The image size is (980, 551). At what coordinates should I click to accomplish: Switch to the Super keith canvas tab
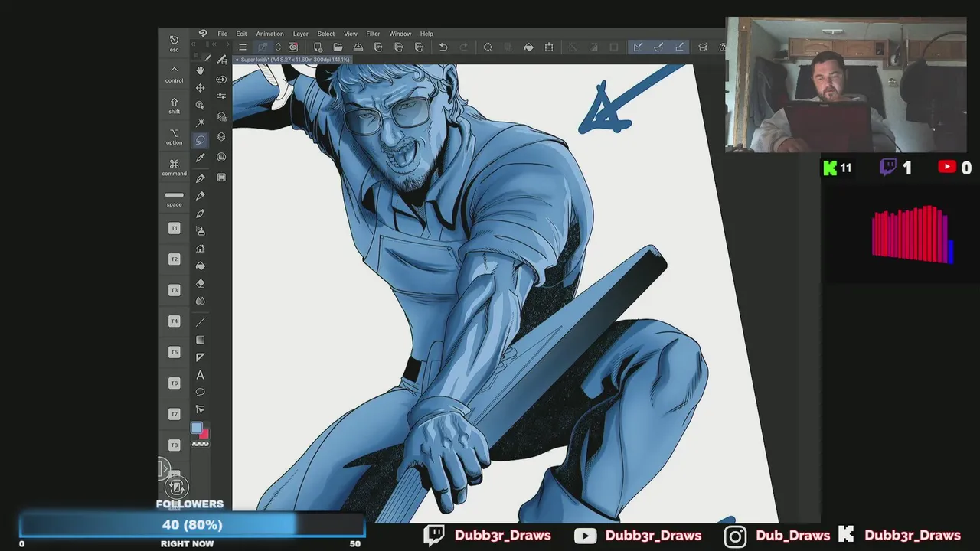point(292,60)
